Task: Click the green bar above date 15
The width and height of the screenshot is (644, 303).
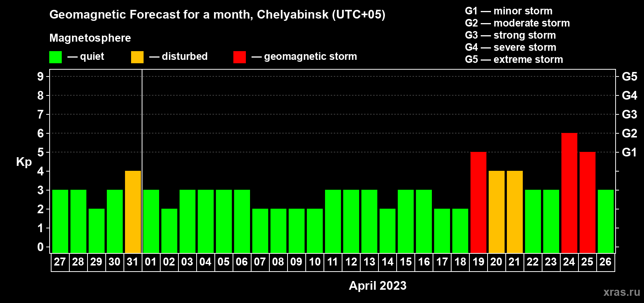Action: pos(406,222)
